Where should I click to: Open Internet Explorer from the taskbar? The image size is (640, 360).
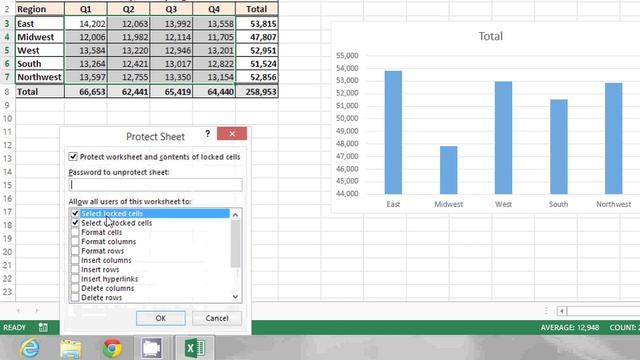(x=30, y=348)
